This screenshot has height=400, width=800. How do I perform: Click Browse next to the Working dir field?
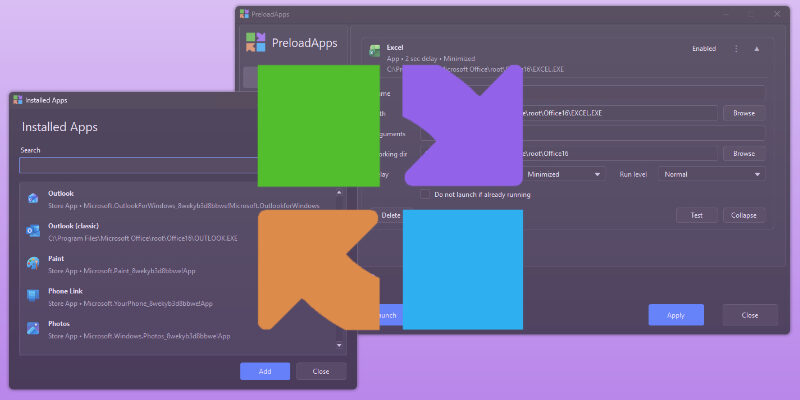point(744,154)
